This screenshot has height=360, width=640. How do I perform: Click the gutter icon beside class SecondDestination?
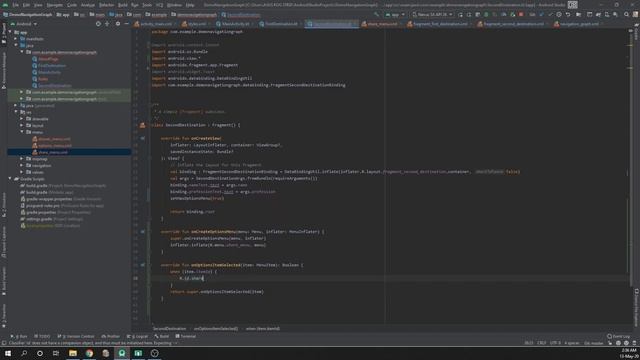142,125
